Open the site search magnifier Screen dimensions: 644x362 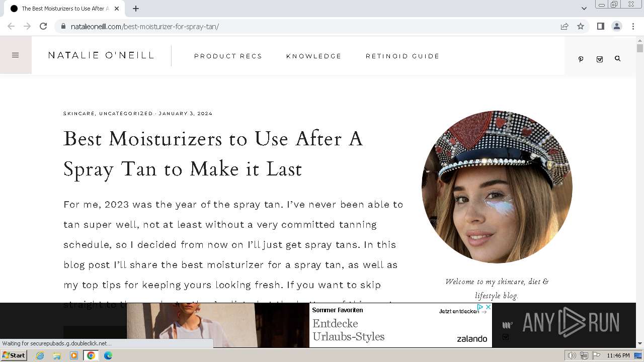617,59
